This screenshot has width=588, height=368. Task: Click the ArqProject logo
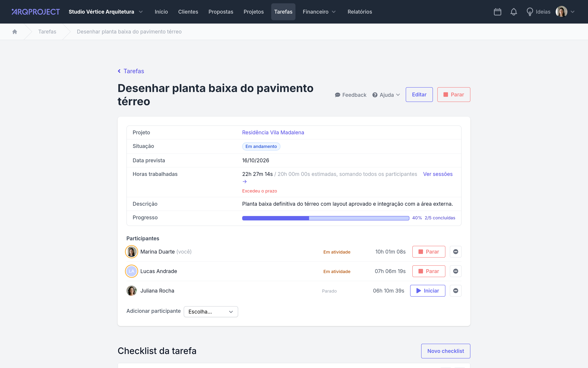pyautogui.click(x=36, y=12)
